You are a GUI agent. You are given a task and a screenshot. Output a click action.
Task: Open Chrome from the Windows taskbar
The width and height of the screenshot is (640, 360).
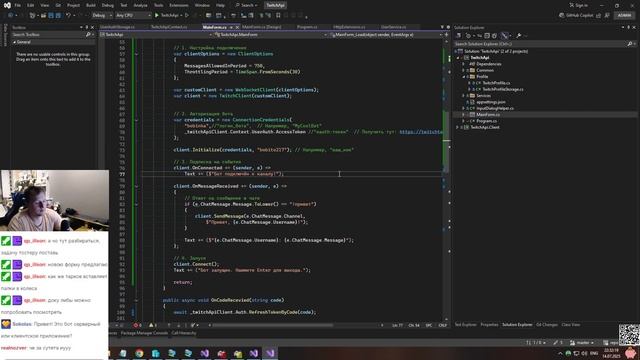tap(139, 353)
